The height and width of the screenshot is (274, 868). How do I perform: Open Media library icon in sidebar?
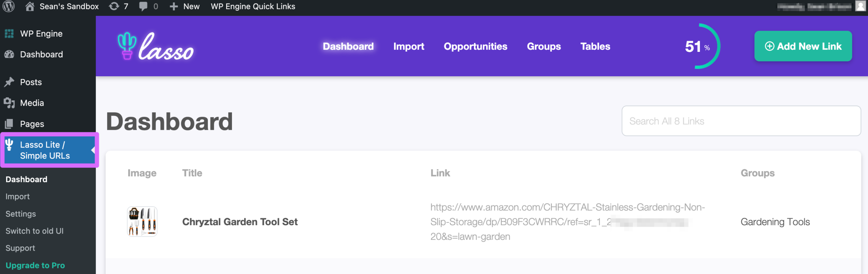click(x=9, y=103)
